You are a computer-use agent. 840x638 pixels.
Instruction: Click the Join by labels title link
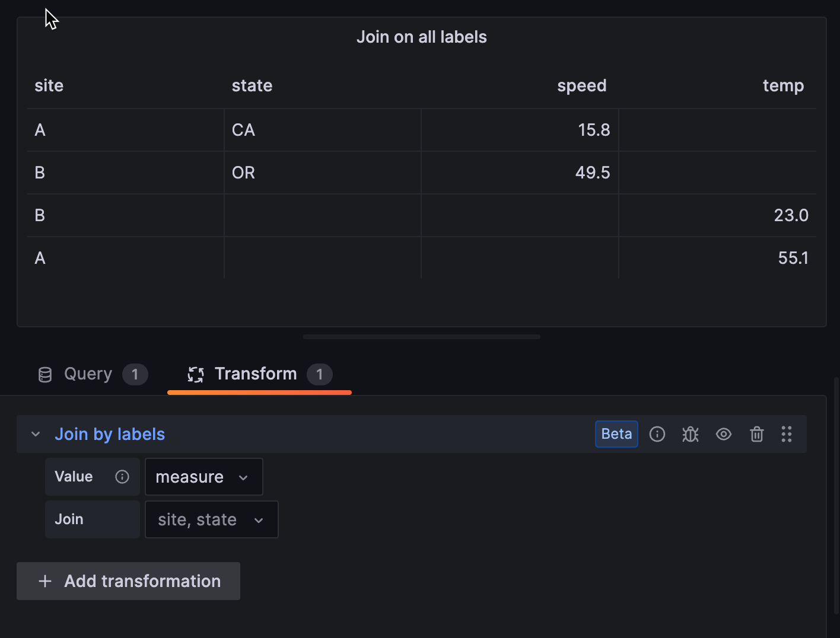(x=110, y=434)
